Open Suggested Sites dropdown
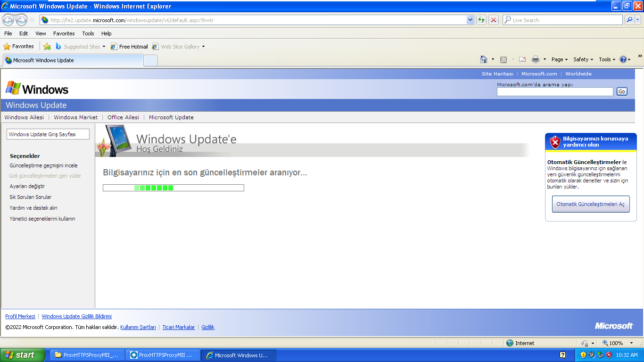 click(x=80, y=47)
